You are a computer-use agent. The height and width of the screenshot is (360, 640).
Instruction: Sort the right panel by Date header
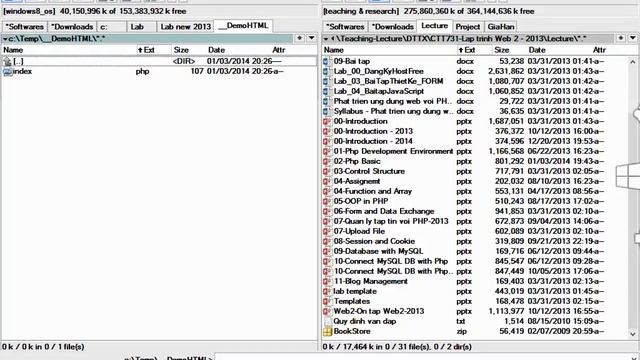pos(537,50)
